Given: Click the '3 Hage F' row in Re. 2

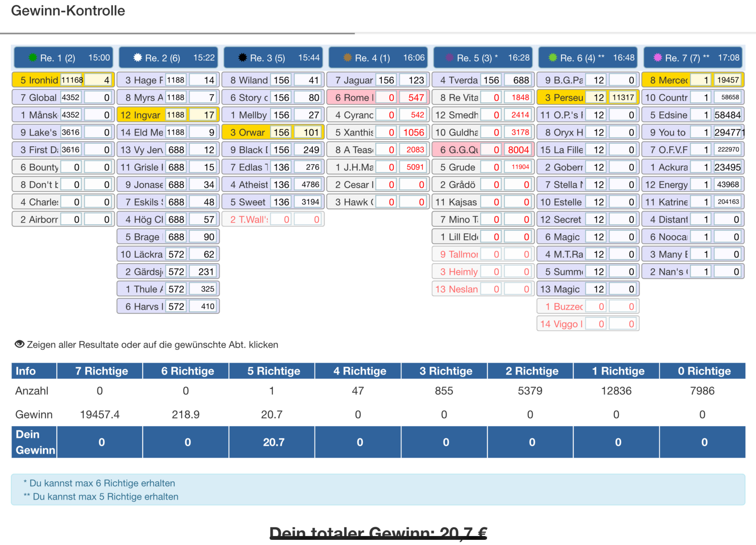Looking at the screenshot, I should click(168, 80).
